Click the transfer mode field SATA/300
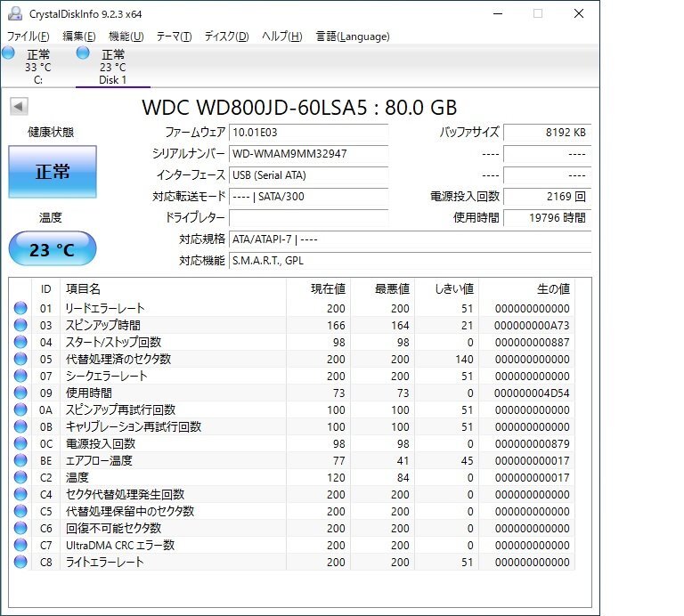684x616 pixels. 308,196
